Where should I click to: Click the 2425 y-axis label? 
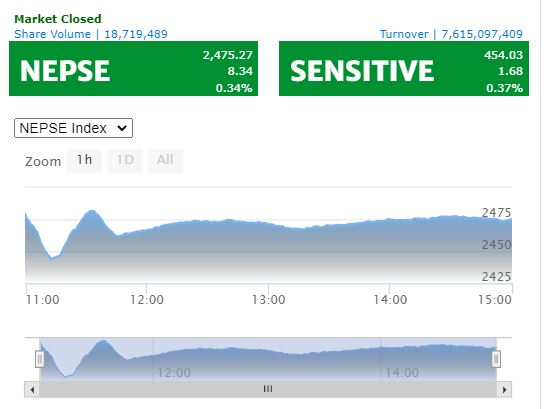(x=496, y=276)
